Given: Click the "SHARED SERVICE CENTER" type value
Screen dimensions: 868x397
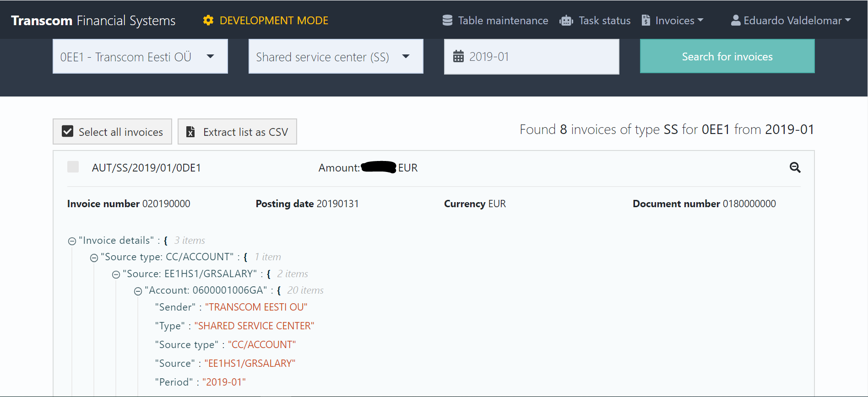Looking at the screenshot, I should click(x=254, y=326).
